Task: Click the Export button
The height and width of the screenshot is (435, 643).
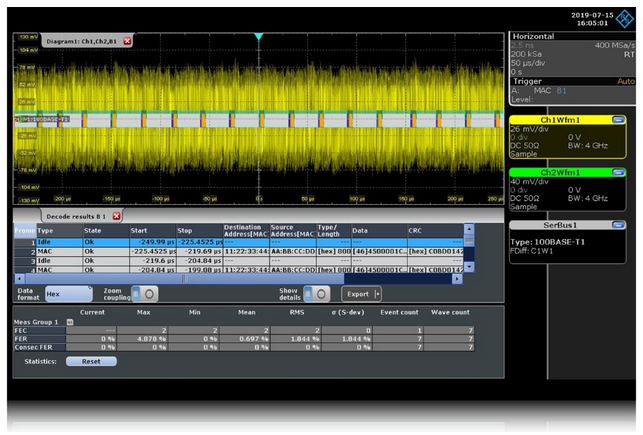Action: click(361, 294)
